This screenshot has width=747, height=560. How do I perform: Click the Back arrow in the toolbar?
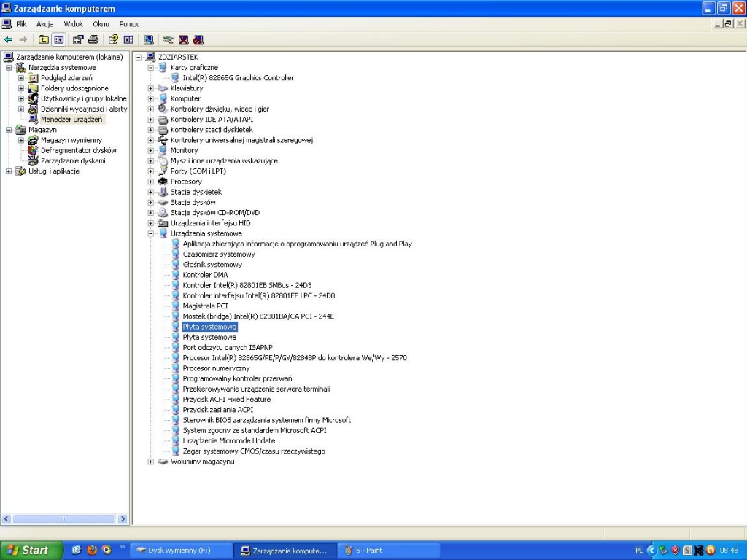[x=8, y=40]
